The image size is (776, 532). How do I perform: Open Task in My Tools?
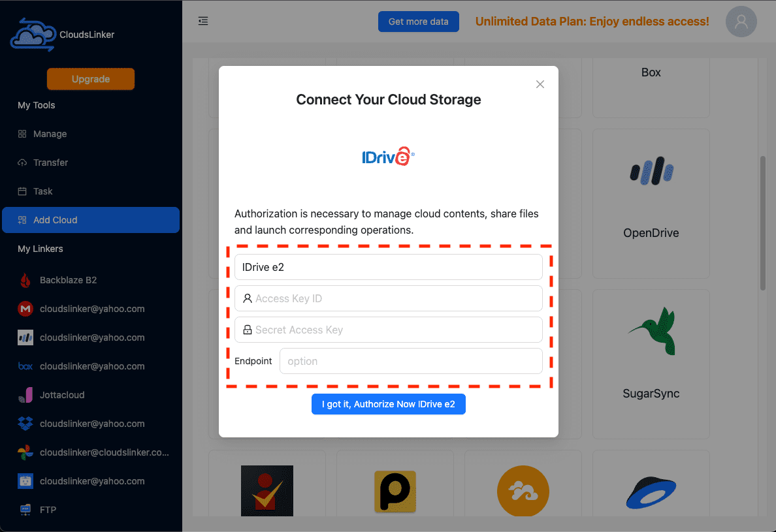pos(91,191)
